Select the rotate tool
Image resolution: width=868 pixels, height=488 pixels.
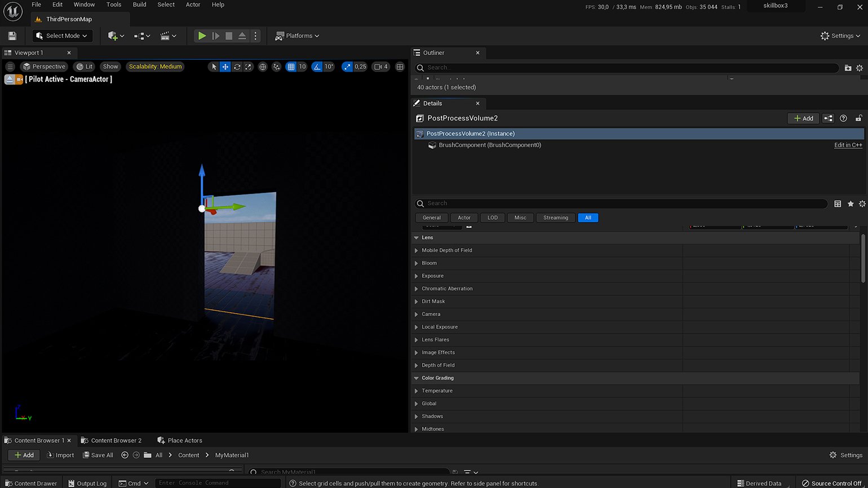(x=237, y=66)
